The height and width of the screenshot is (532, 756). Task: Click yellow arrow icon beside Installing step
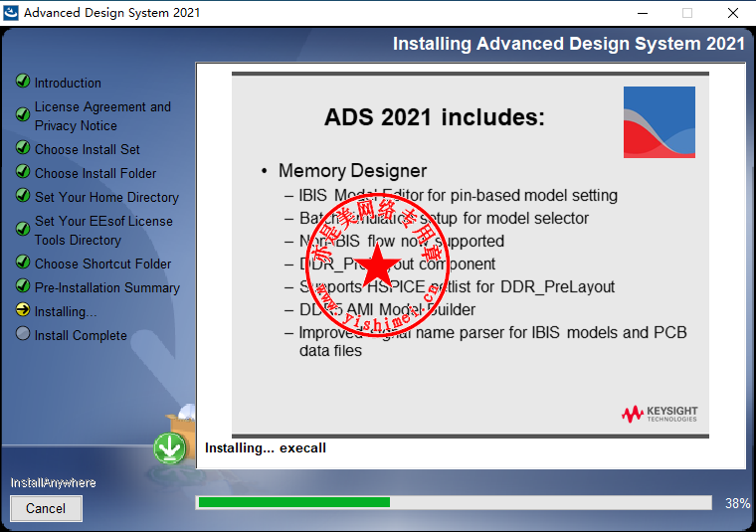[x=23, y=309]
